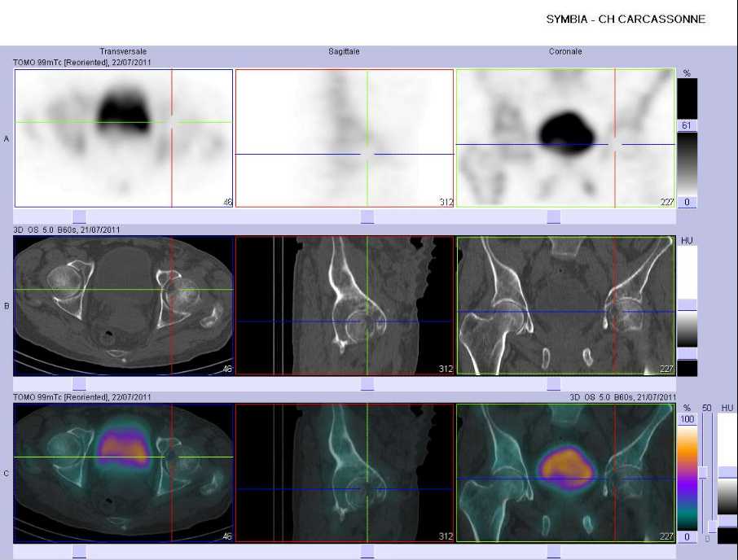Click slice slider handle under SPECT coronal view

554,217
